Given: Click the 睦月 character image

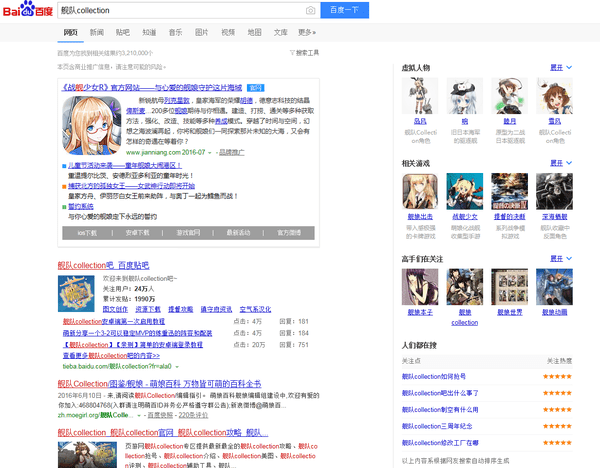Looking at the screenshot, I should coord(509,96).
